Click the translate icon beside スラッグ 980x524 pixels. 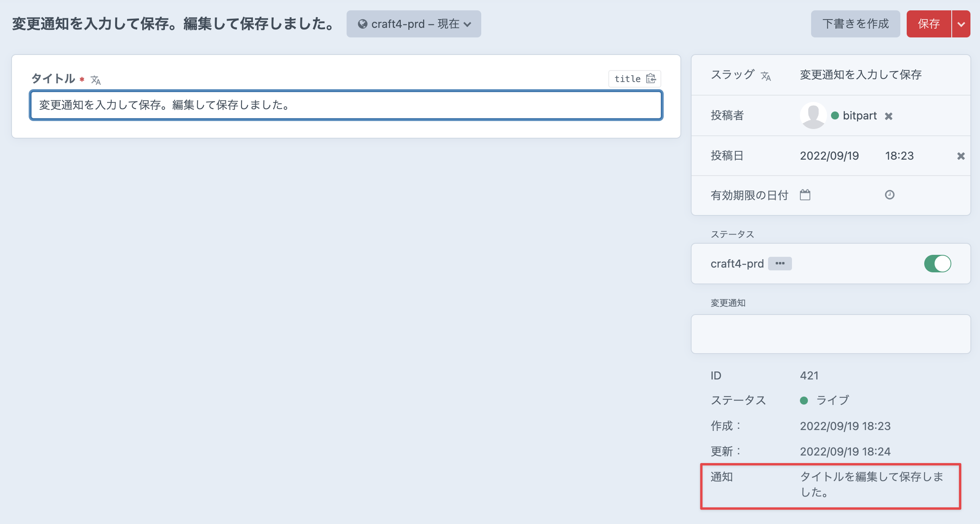(767, 76)
